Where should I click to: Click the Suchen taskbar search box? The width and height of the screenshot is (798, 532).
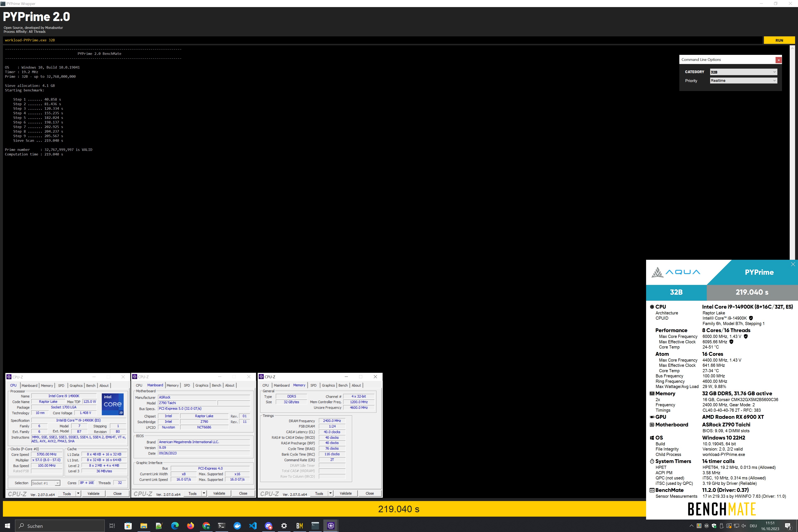click(60, 526)
